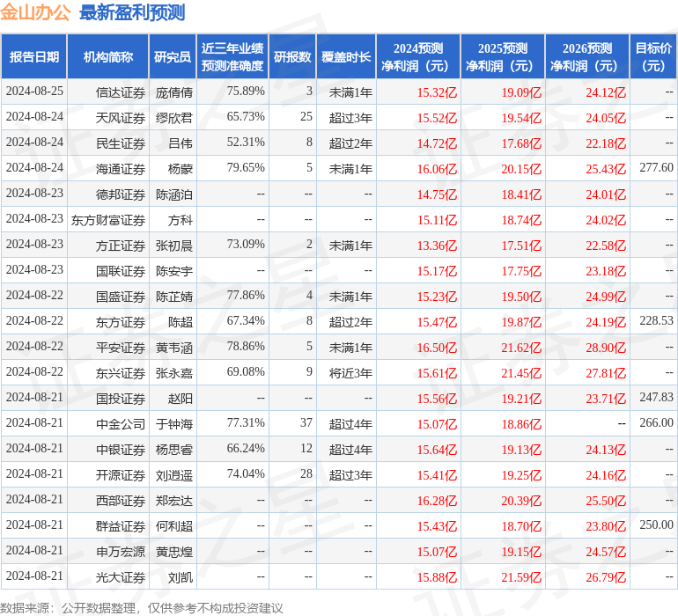This screenshot has height=616, width=678.
Task: Click accuracy value 74.04%
Action: coord(246,473)
